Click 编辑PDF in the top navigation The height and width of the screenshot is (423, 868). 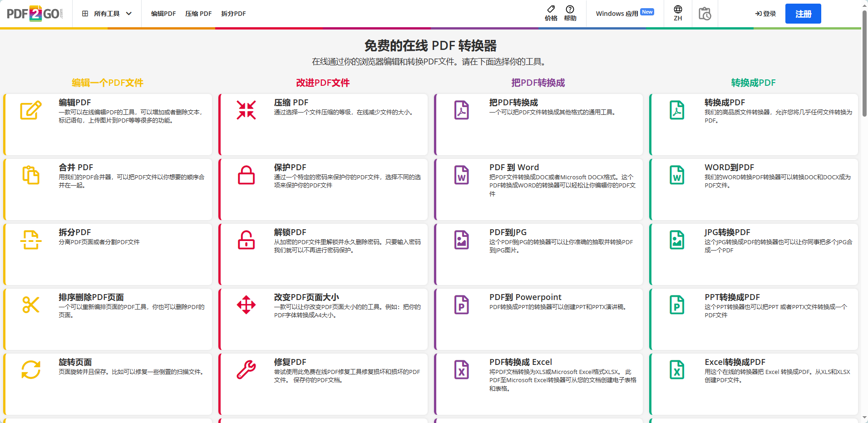tap(163, 14)
